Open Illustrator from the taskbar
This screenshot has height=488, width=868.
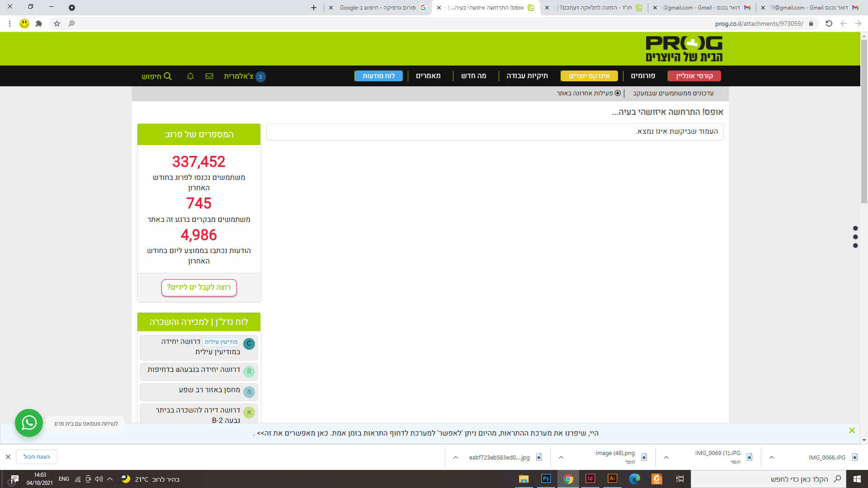(x=612, y=479)
